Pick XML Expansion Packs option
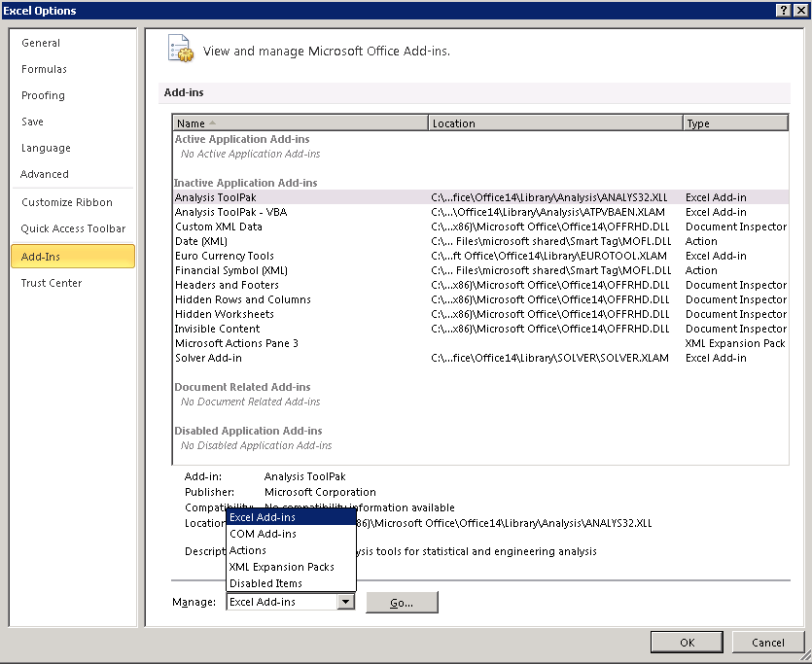This screenshot has width=812, height=664. [281, 567]
